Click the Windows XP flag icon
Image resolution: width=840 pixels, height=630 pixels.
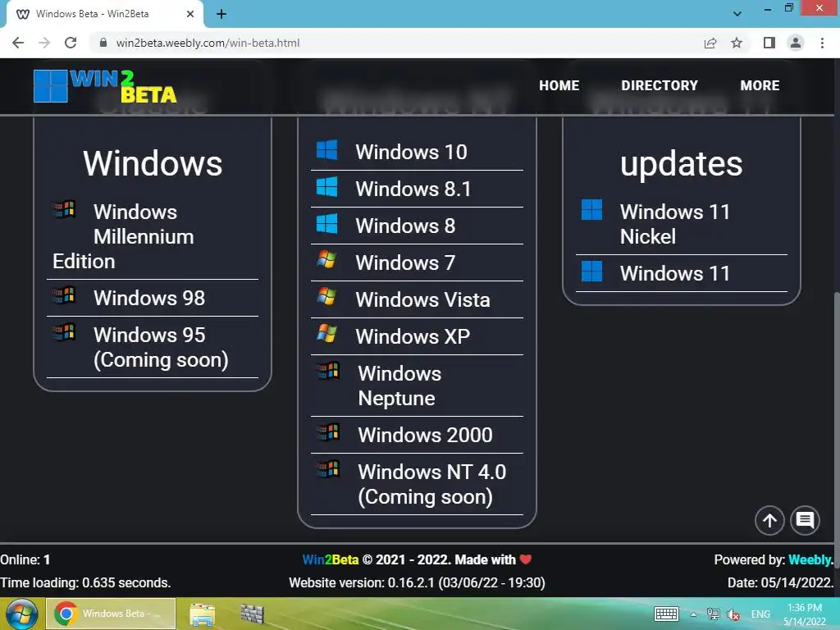(326, 333)
